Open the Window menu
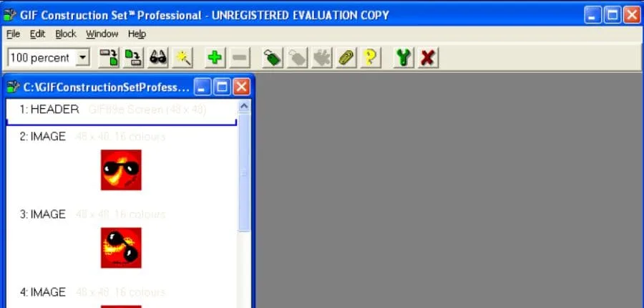 tap(102, 34)
